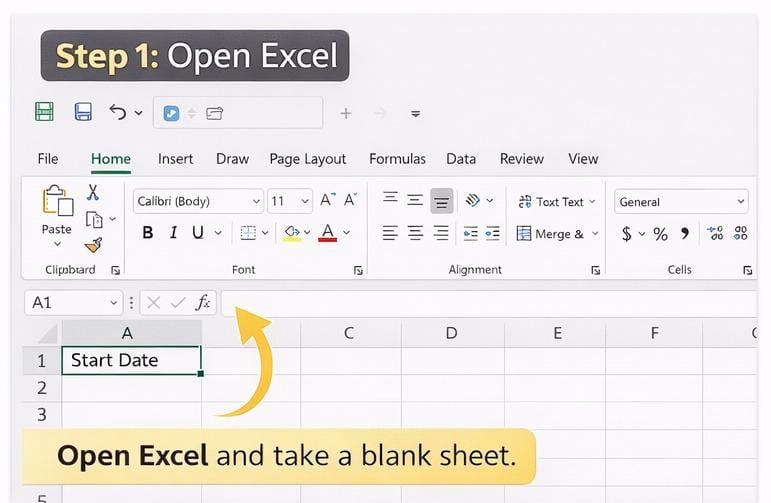Viewport: 771px width, 503px height.
Task: Toggle bottom align button
Action: [441, 201]
